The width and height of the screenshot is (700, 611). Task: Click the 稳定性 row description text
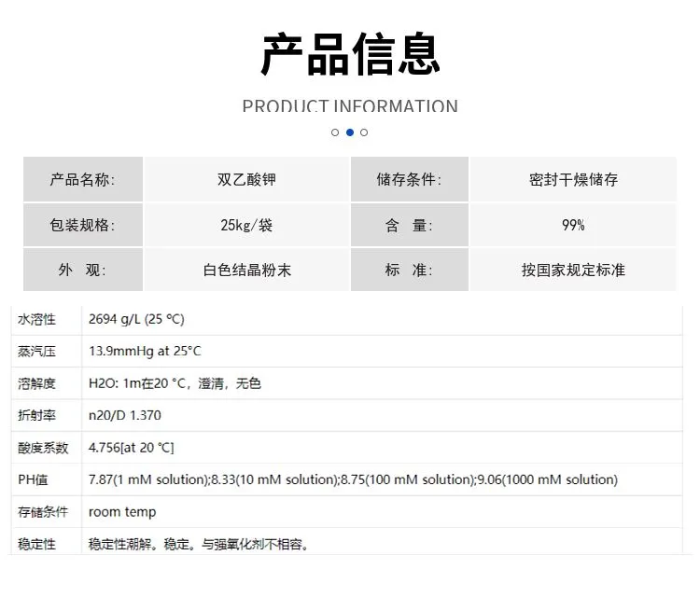(198, 544)
